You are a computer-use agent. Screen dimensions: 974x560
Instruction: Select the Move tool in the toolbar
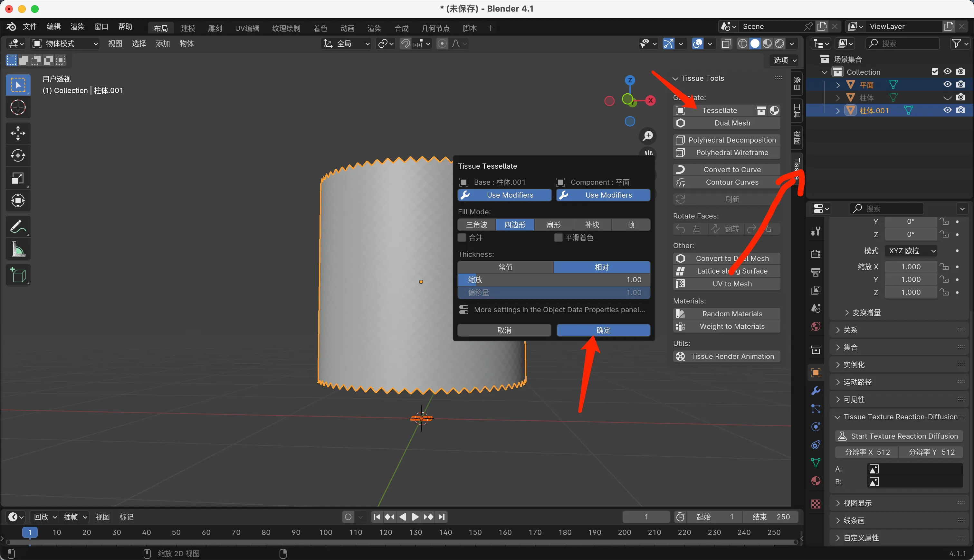18,133
